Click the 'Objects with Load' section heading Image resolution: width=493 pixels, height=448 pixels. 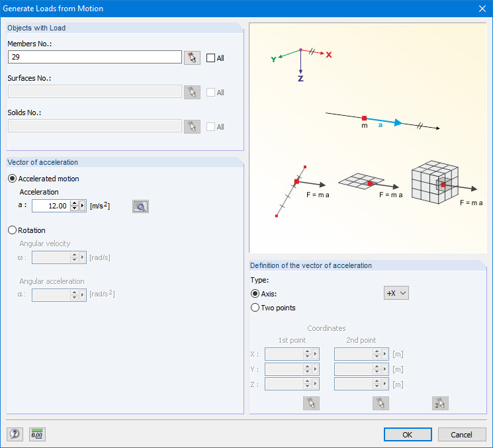pos(36,28)
